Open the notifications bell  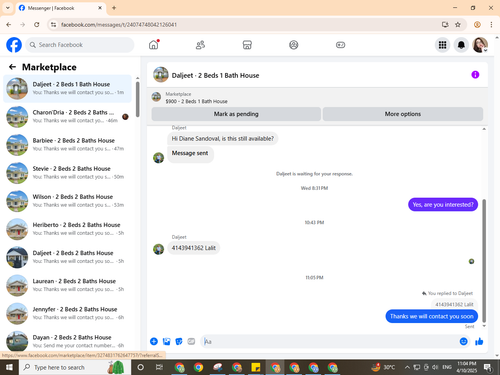coord(461,45)
